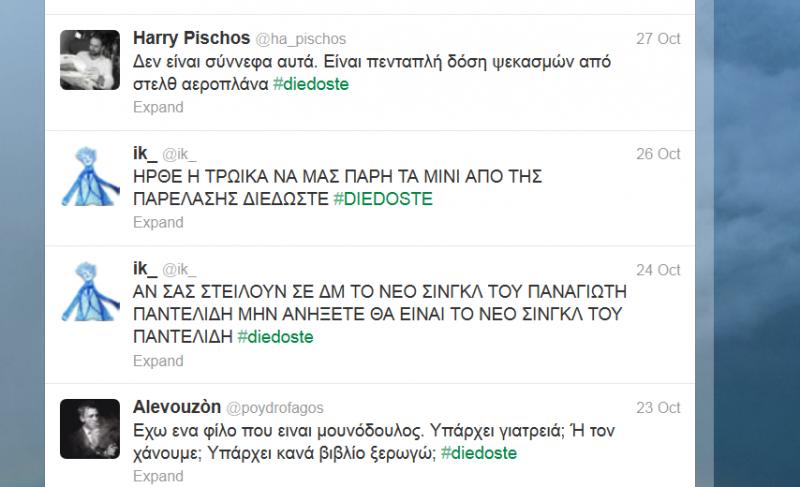
Task: Open the 24 Oct tweet timestamp
Action: 658,270
